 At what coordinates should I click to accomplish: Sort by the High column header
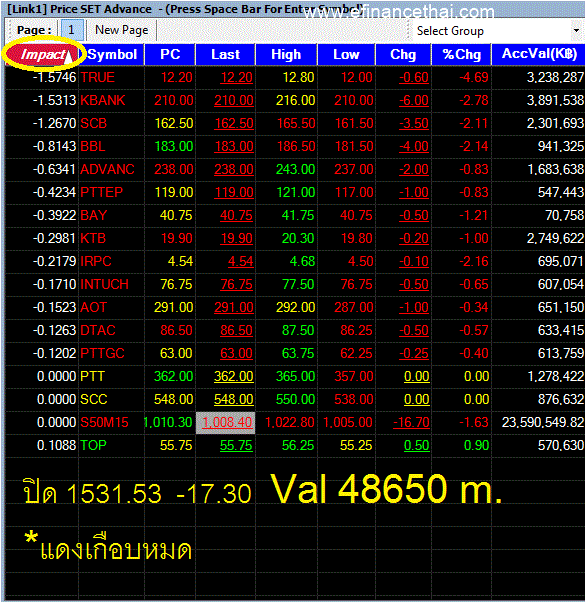[286, 55]
